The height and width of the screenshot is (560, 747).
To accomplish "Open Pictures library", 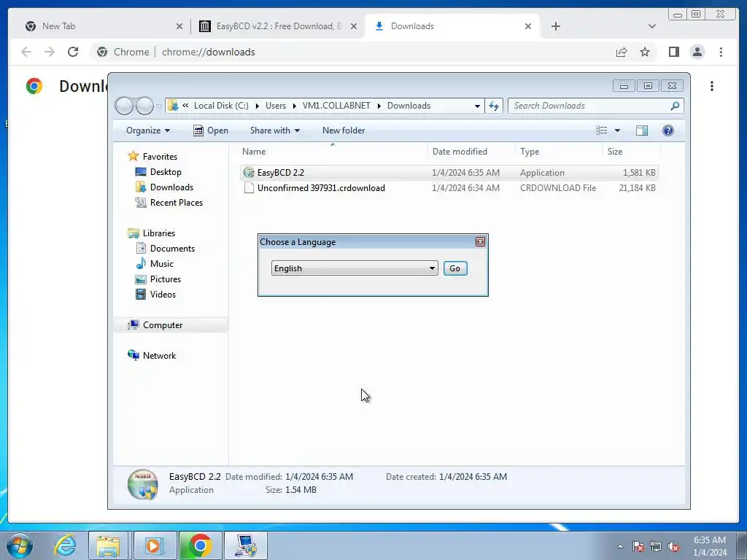I will 166,279.
